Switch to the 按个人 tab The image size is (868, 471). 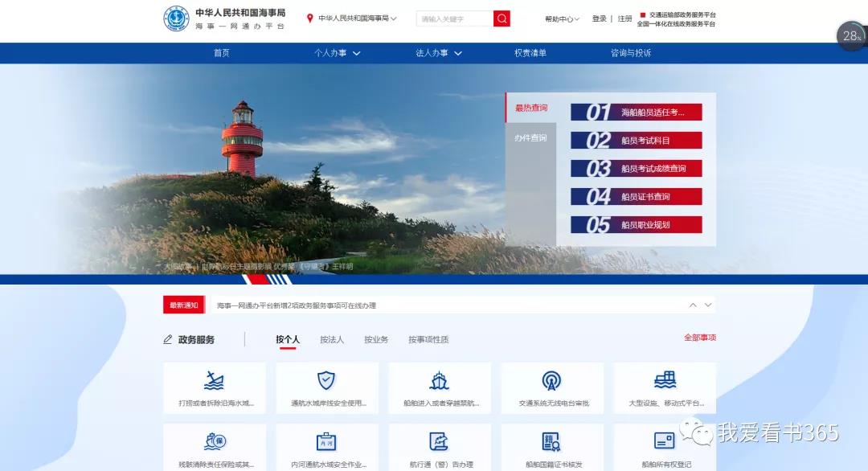[x=287, y=339]
